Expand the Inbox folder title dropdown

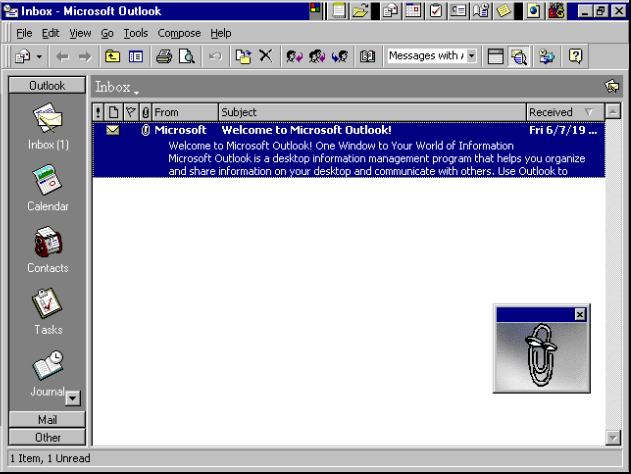[x=136, y=93]
